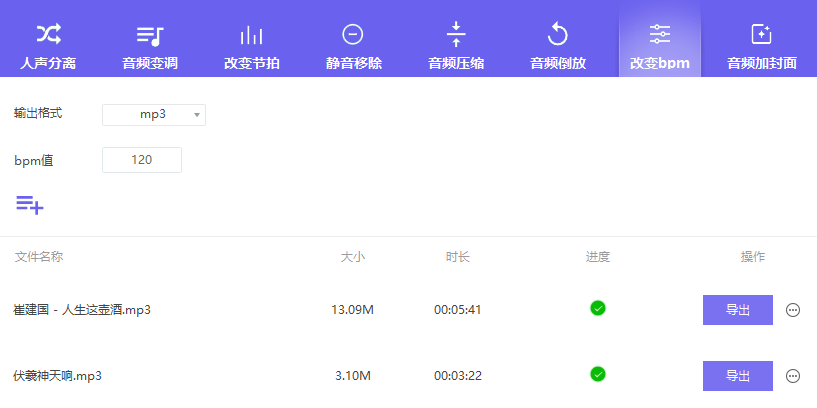Open the 改变节拍 tempo tool
The image size is (817, 408).
click(x=252, y=45)
